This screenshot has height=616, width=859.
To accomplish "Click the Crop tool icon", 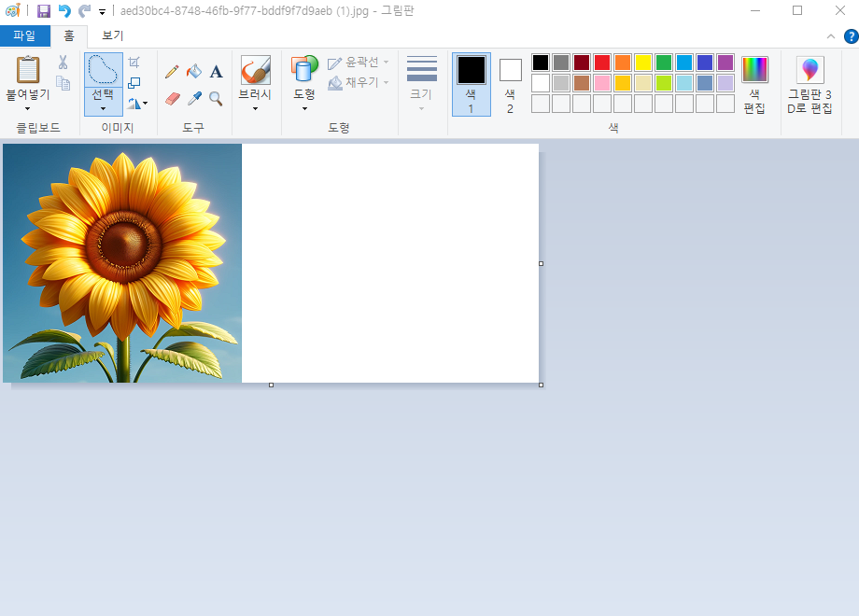I will pyautogui.click(x=134, y=62).
